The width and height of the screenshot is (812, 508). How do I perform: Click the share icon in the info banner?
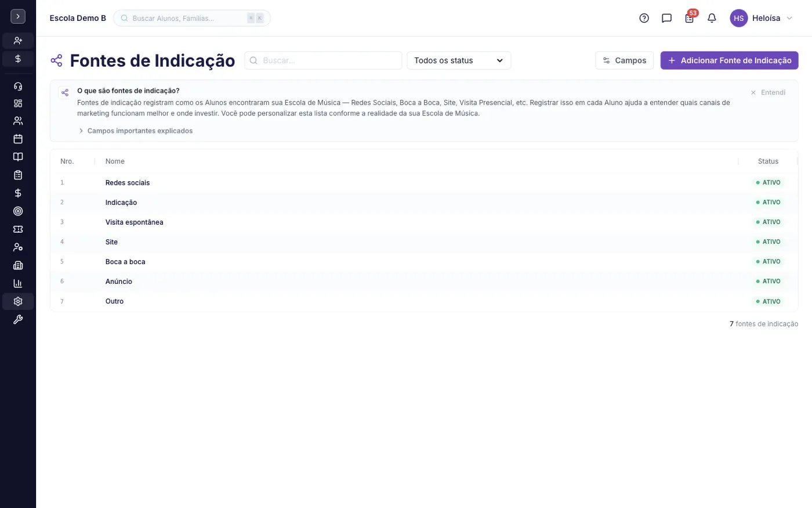coord(65,92)
